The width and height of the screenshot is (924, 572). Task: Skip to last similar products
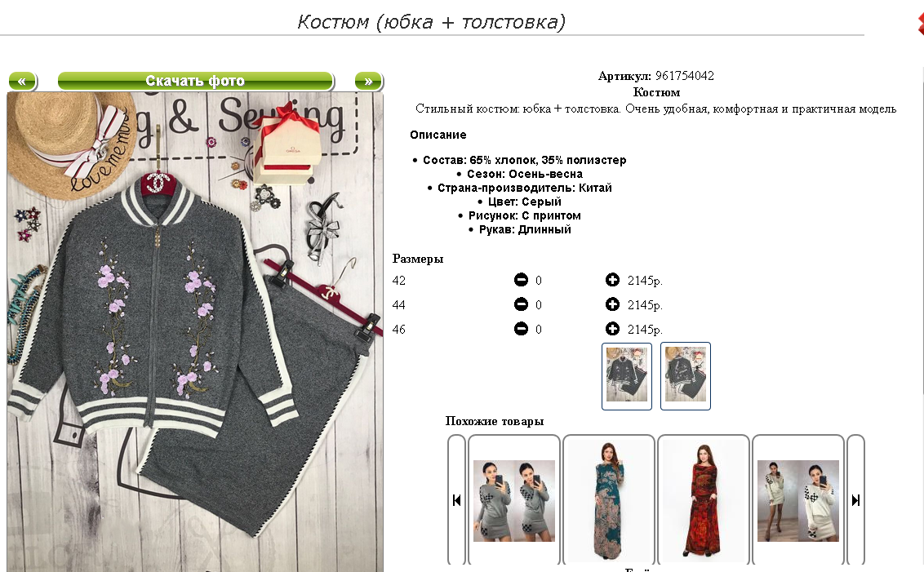pos(855,500)
